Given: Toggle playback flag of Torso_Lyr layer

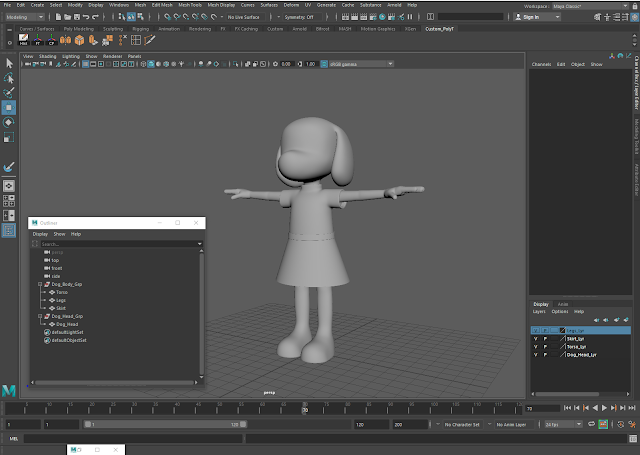Looking at the screenshot, I should pyautogui.click(x=545, y=346).
